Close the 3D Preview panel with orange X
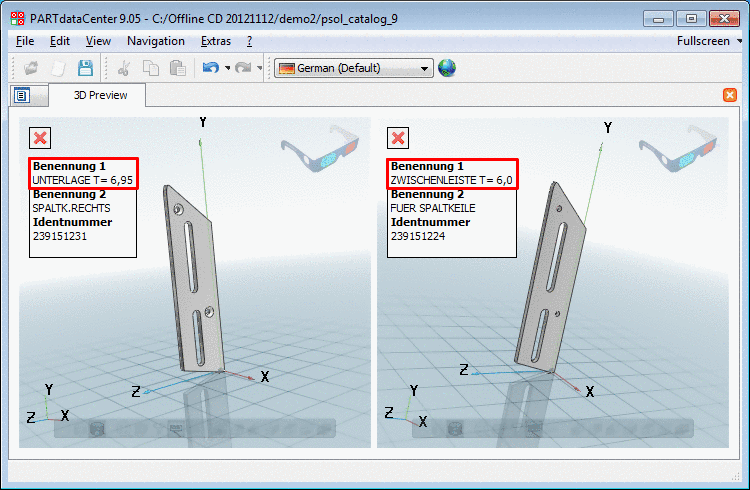The height and width of the screenshot is (490, 750). 730,95
